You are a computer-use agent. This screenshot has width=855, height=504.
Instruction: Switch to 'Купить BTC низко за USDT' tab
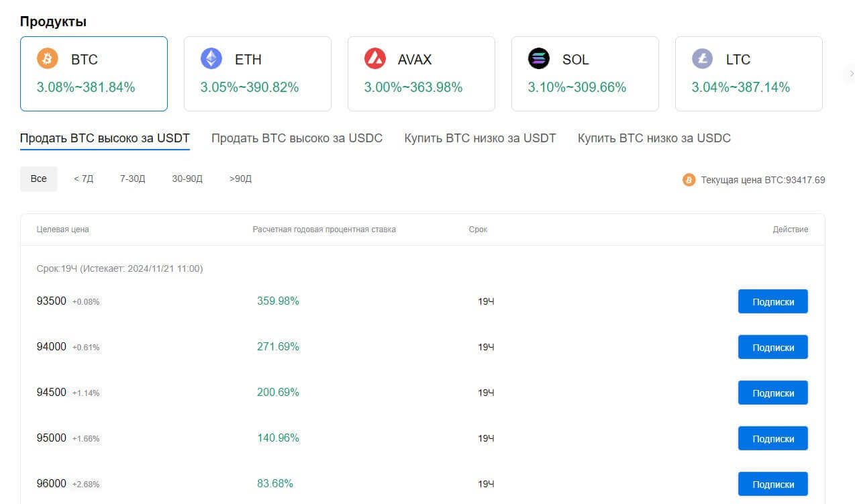point(480,138)
